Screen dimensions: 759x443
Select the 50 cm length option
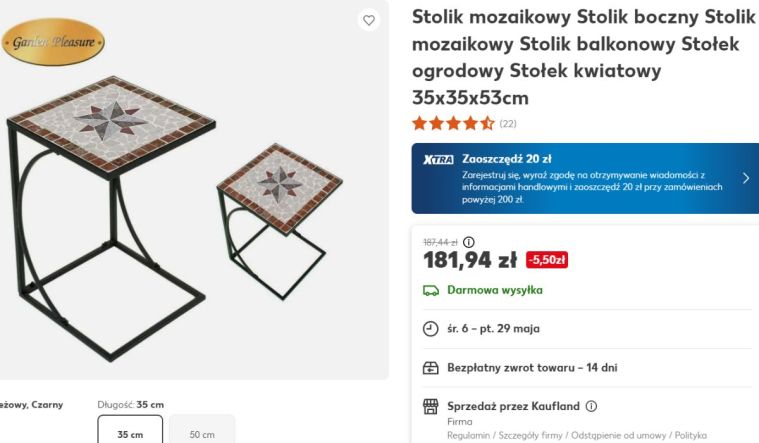(x=202, y=433)
